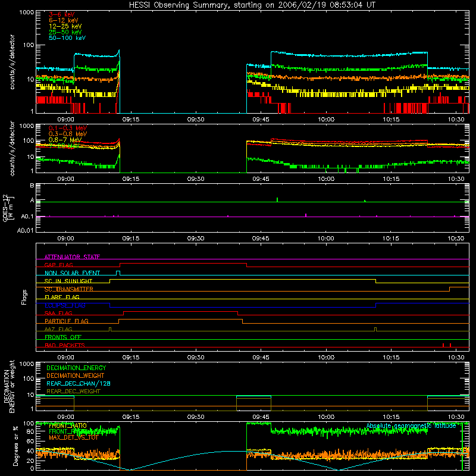Click the 0.8-7 MeV legend label

click(x=65, y=140)
